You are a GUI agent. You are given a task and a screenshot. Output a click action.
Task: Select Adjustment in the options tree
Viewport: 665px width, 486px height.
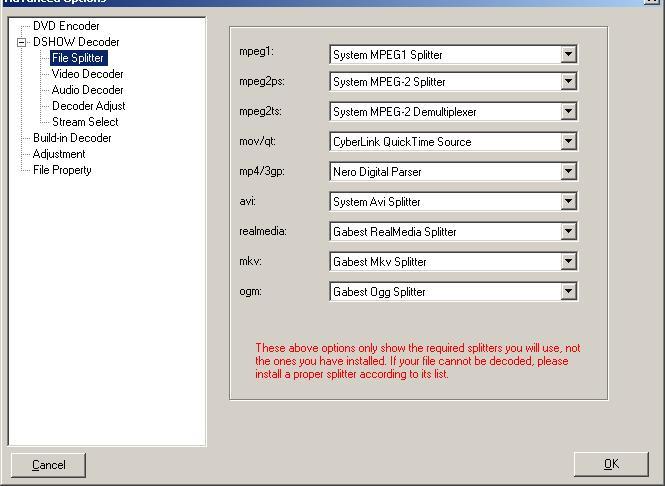(59, 154)
